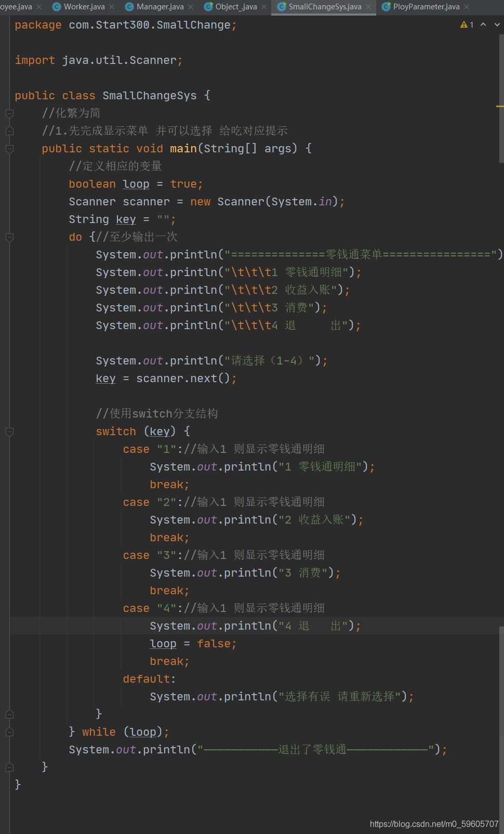Close the Manager.java tab
Image resolution: width=504 pixels, height=834 pixels.
coord(191,7)
